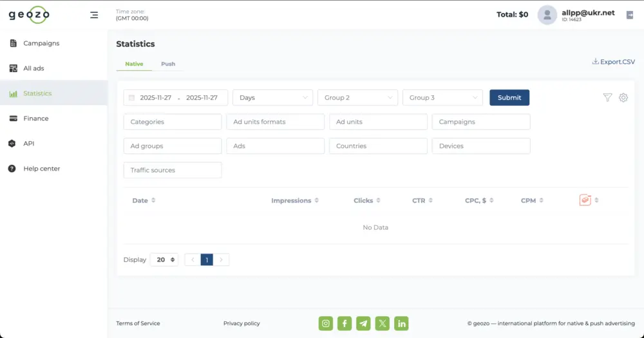Click the API hexagon icon
The width and height of the screenshot is (644, 338).
12,144
